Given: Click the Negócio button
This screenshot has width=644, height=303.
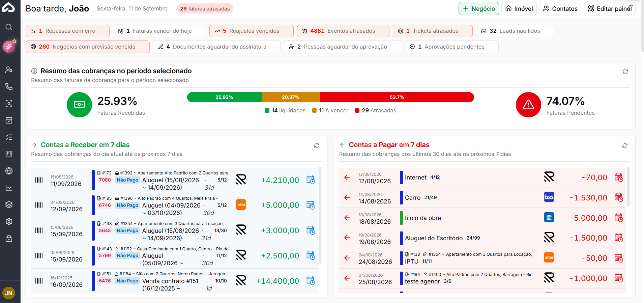Looking at the screenshot, I should [x=478, y=8].
